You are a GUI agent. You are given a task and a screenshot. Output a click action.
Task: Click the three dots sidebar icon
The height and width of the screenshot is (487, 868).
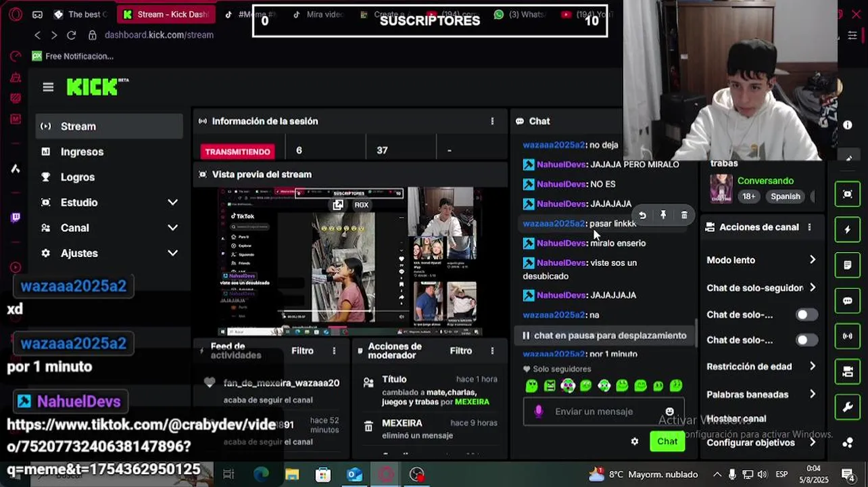pos(848,443)
